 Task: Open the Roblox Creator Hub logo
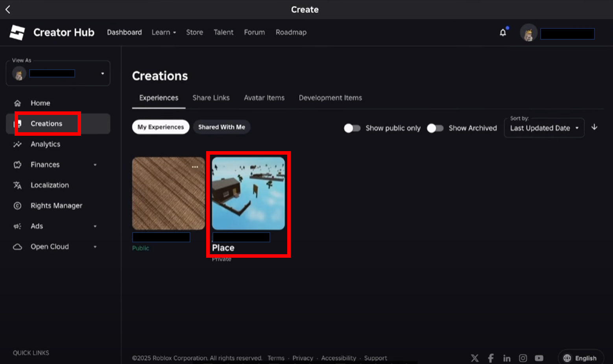17,32
